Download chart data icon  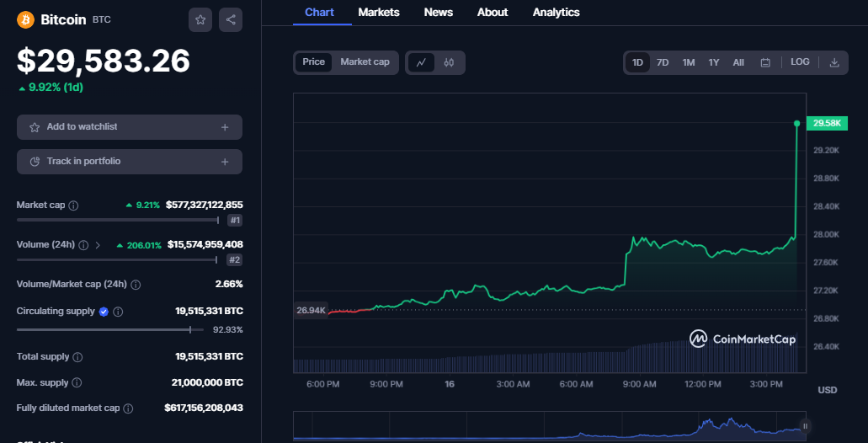(x=834, y=62)
